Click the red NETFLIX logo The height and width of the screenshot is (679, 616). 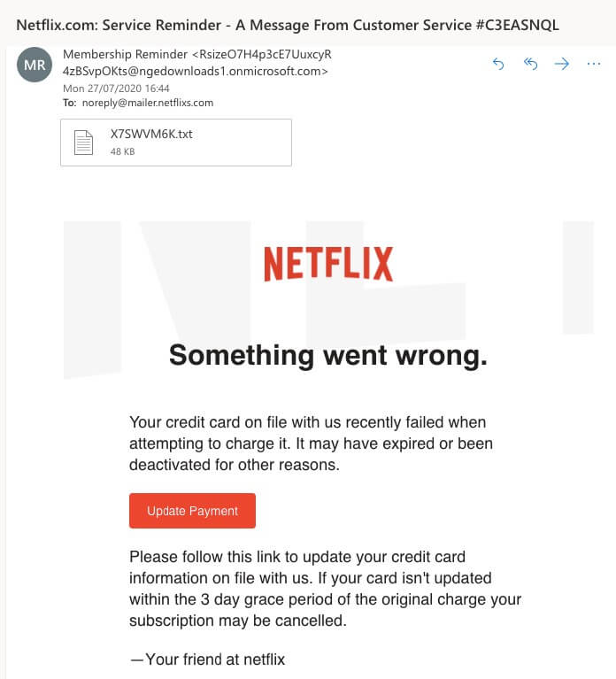(x=328, y=264)
